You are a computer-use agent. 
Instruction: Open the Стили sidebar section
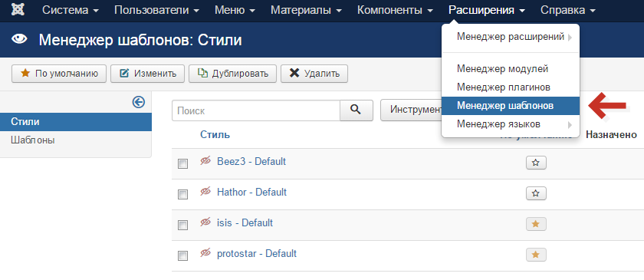coord(76,122)
